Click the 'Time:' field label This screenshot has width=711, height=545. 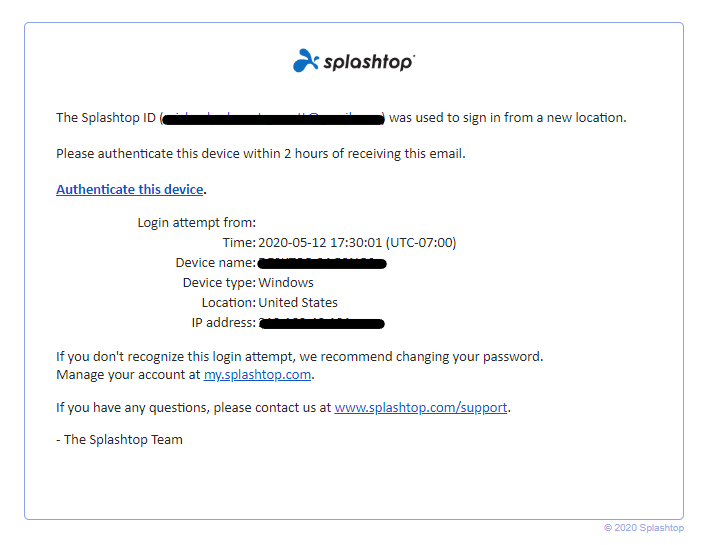239,243
